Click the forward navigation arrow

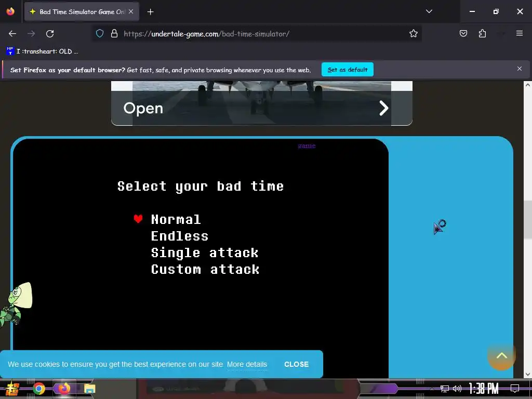(31, 34)
